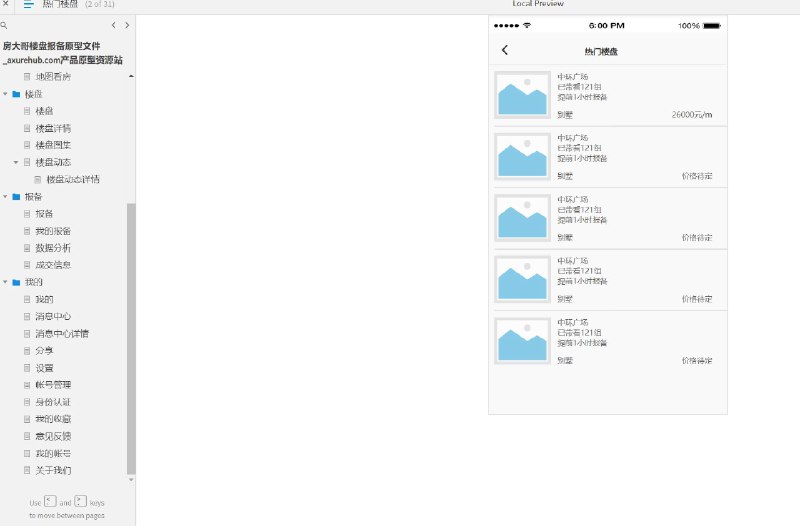Image resolution: width=800 pixels, height=526 pixels.
Task: Go to previous page using left chevron
Action: 113,25
